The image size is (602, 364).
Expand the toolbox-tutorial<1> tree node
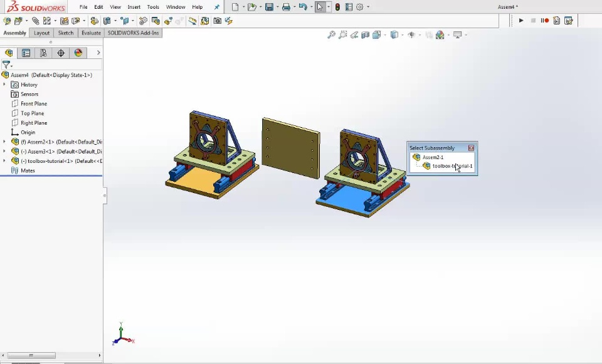[x=4, y=161]
